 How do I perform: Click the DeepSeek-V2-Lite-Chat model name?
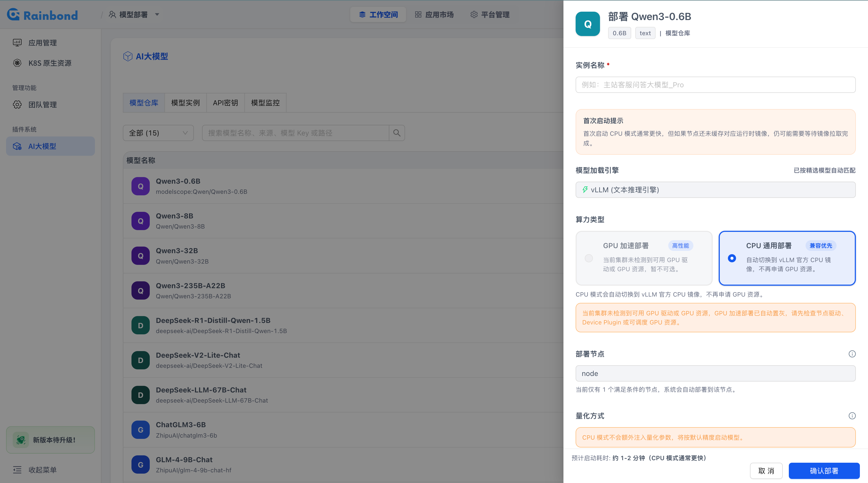pyautogui.click(x=198, y=355)
